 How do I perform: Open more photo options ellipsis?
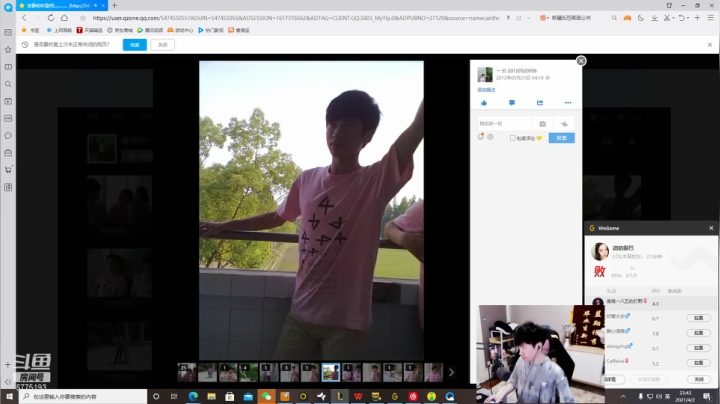point(568,103)
